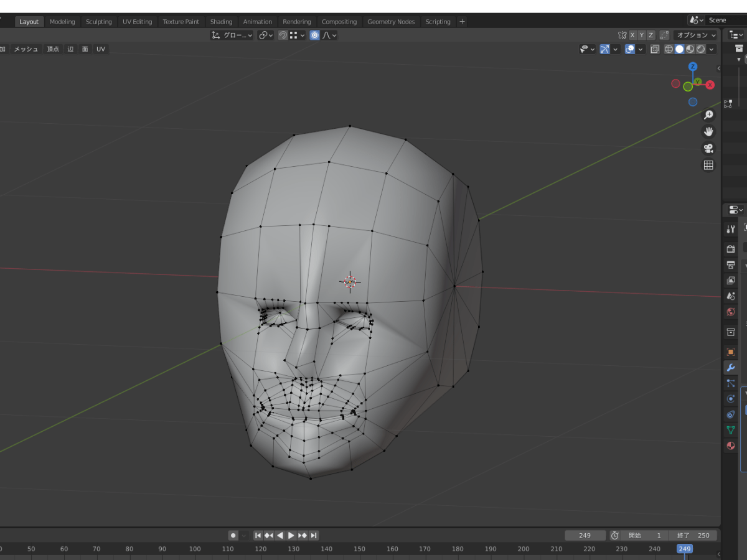
Task: Click the zoom magnifier icon in viewport
Action: (708, 114)
